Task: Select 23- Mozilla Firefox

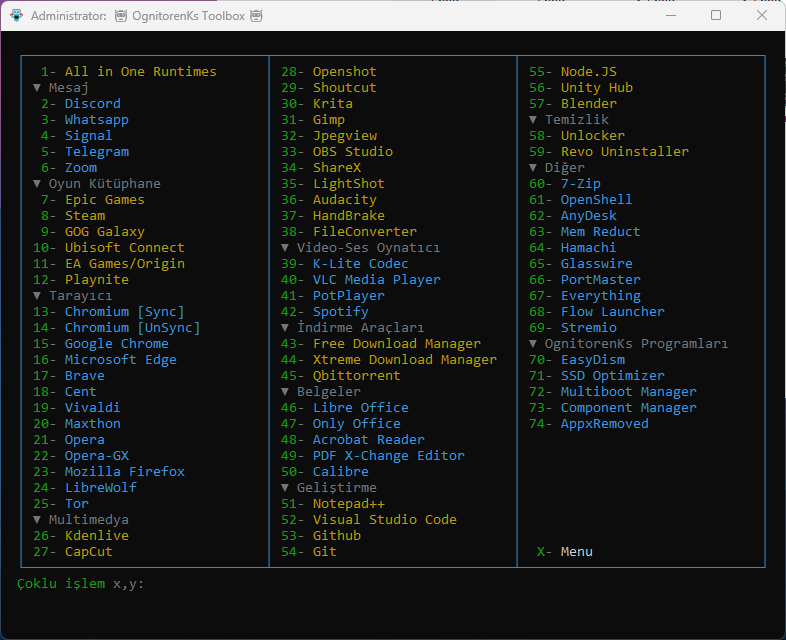Action: coord(109,472)
